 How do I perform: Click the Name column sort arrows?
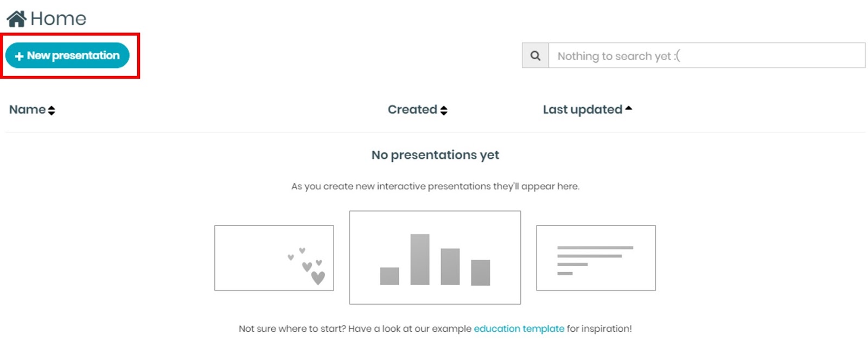tap(52, 111)
